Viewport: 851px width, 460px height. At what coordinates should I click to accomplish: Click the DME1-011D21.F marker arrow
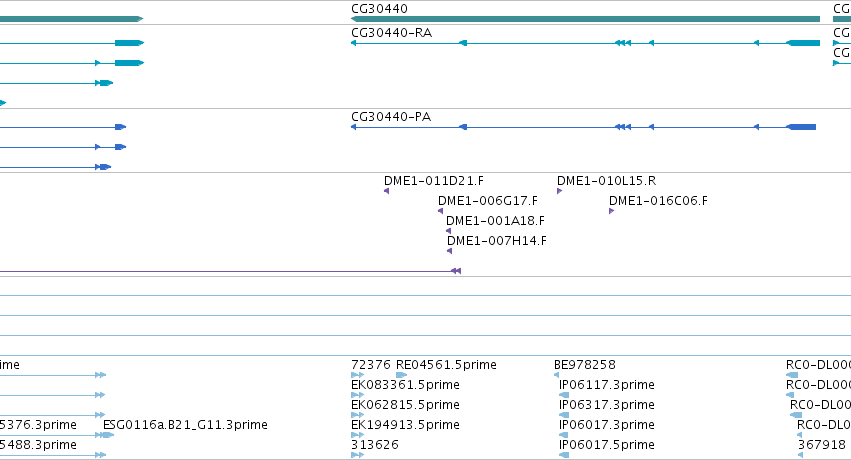pos(386,191)
